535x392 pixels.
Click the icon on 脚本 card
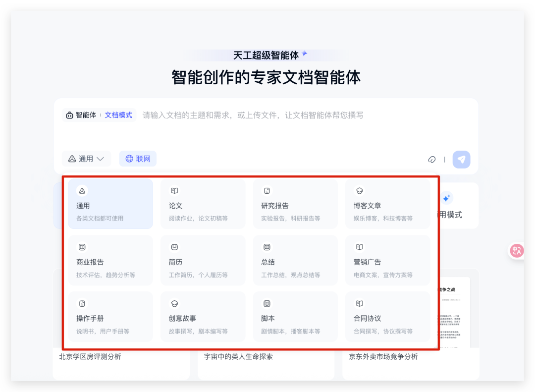(x=267, y=304)
